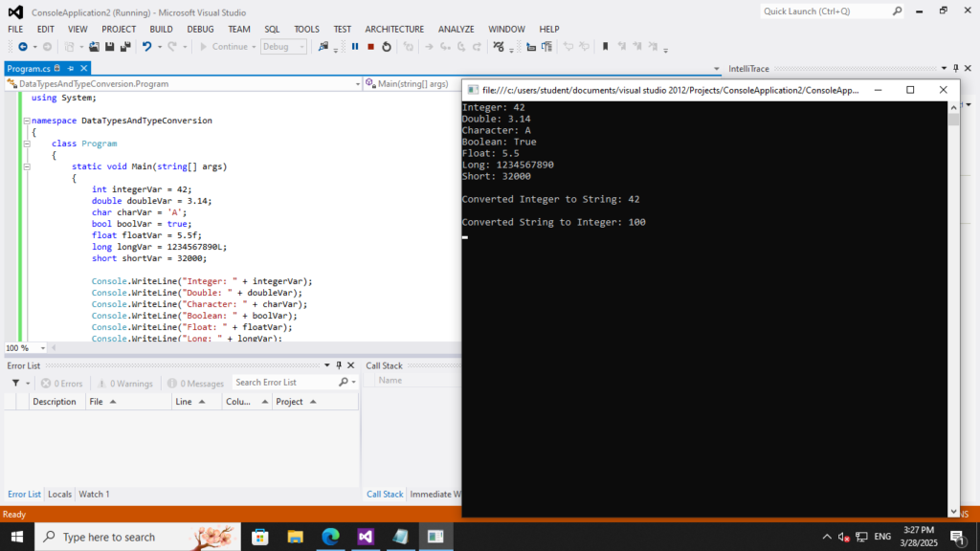
Task: Toggle auto hide pin on Error List panel
Action: click(x=339, y=365)
